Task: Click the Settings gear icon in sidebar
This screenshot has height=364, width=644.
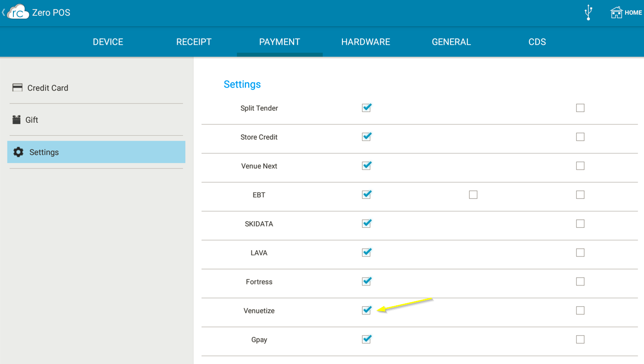Action: tap(18, 152)
